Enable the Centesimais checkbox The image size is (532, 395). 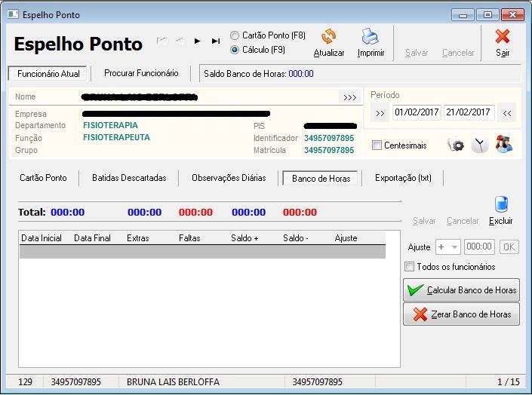coord(377,145)
